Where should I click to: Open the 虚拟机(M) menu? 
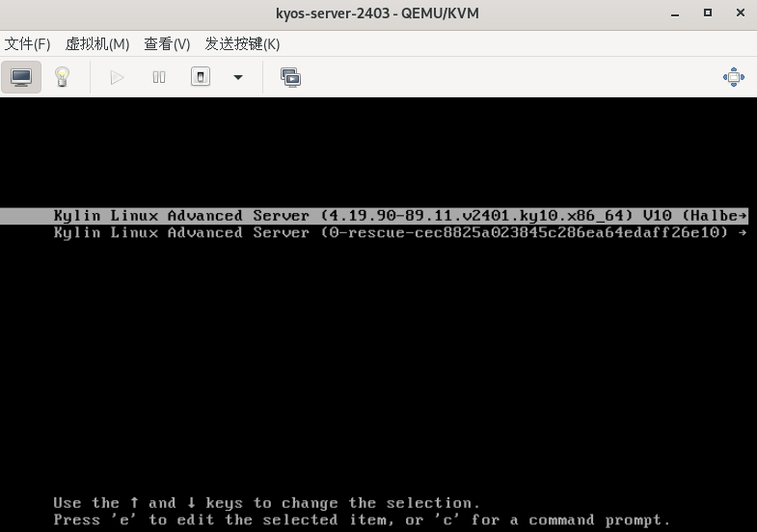[97, 44]
